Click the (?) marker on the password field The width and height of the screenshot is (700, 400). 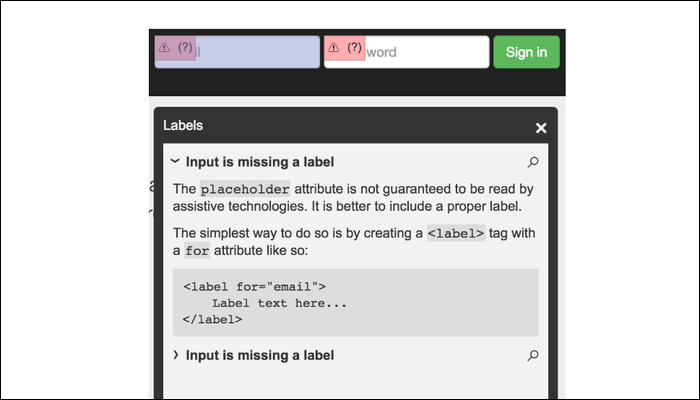click(354, 48)
